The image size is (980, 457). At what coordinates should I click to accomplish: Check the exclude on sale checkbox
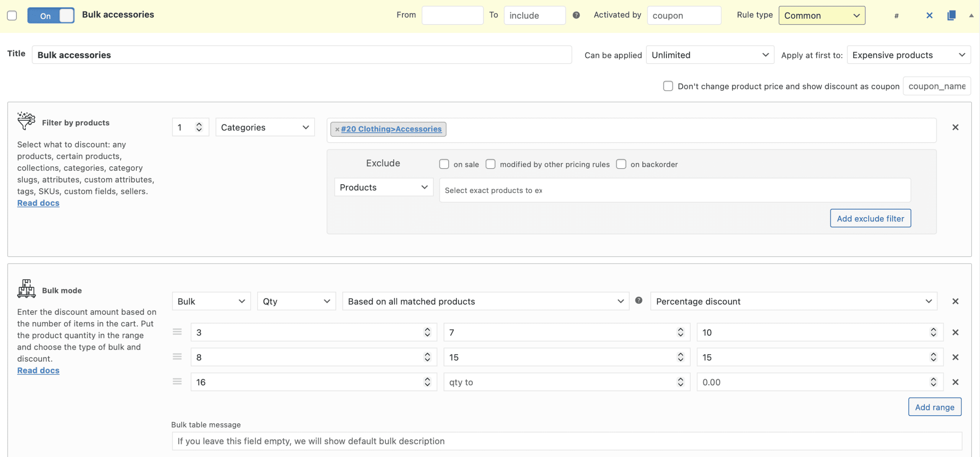[444, 164]
